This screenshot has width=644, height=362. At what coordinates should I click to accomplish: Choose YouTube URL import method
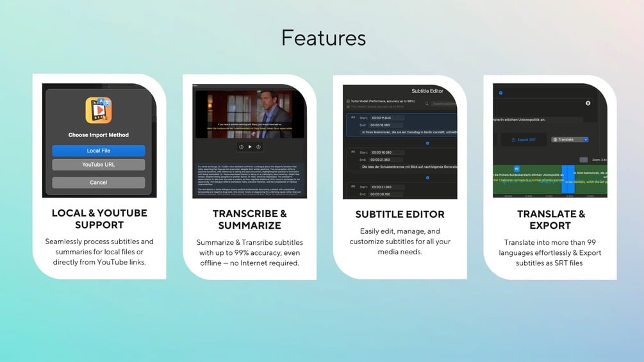point(99,165)
